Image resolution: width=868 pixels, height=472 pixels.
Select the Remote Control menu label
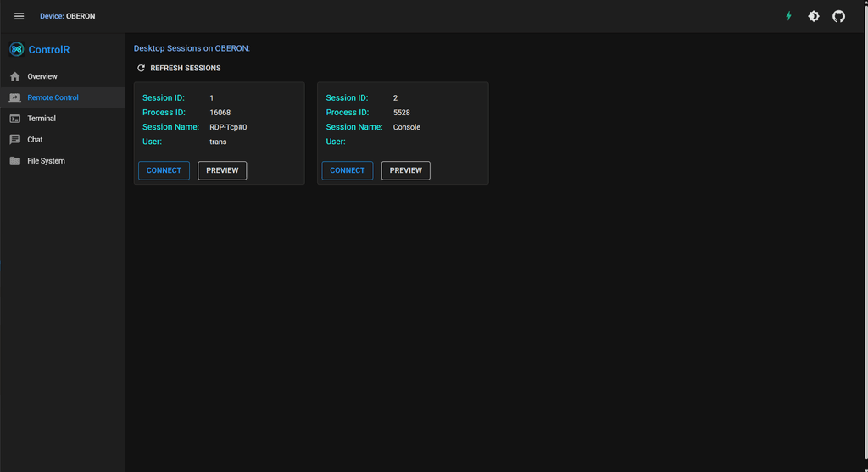pyautogui.click(x=53, y=97)
